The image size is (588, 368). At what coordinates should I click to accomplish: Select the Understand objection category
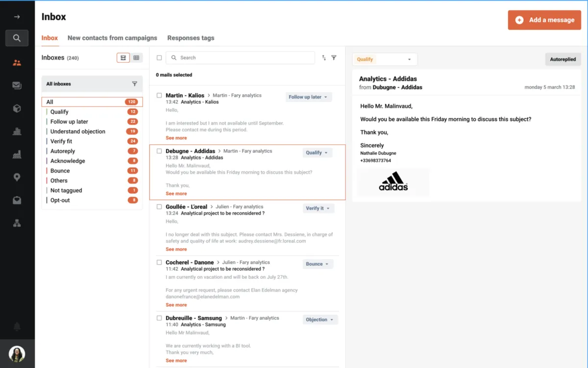pos(92,131)
